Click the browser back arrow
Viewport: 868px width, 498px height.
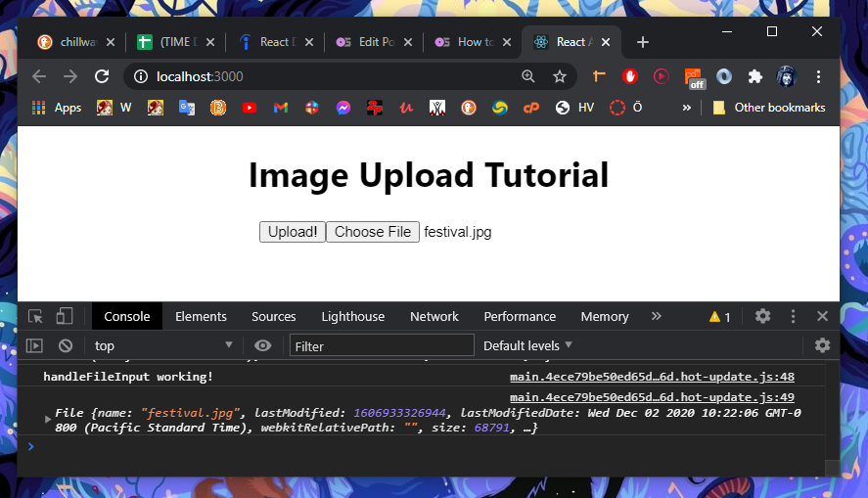tap(39, 76)
